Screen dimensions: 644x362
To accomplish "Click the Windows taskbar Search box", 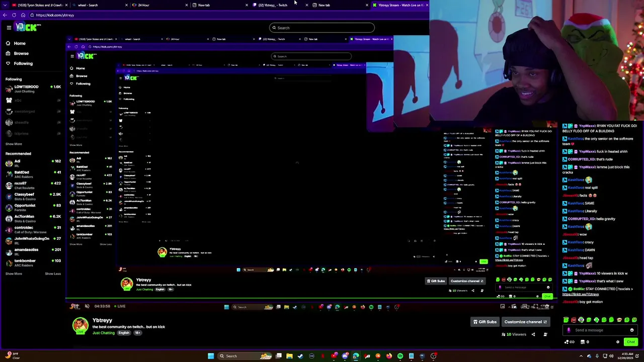I will pos(245,356).
